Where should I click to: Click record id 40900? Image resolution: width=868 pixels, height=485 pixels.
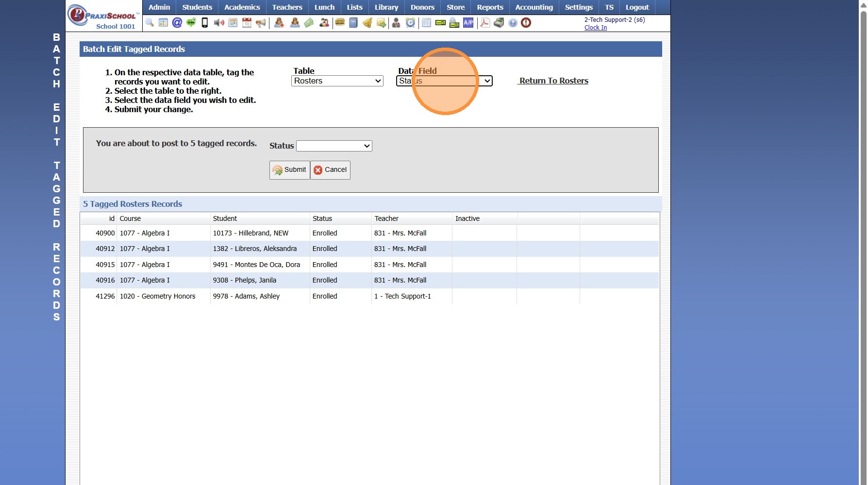coord(105,233)
